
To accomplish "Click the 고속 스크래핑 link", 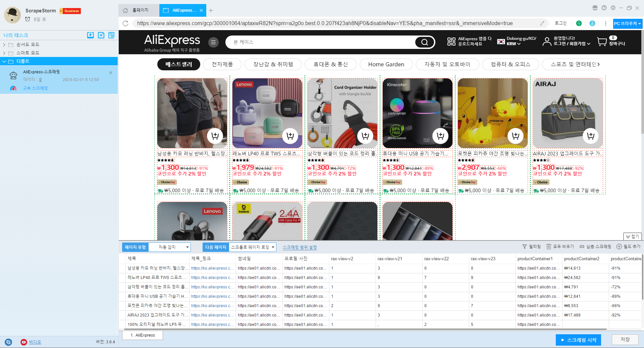I will pos(35,88).
